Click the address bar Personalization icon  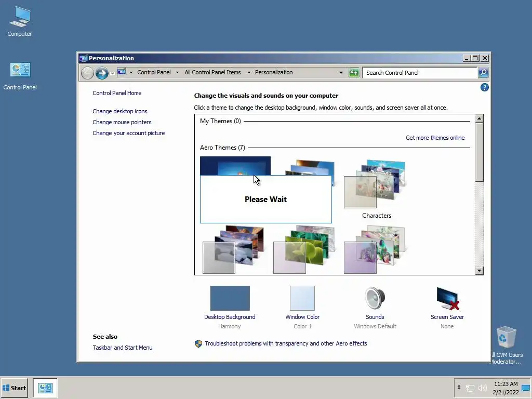pyautogui.click(x=122, y=72)
